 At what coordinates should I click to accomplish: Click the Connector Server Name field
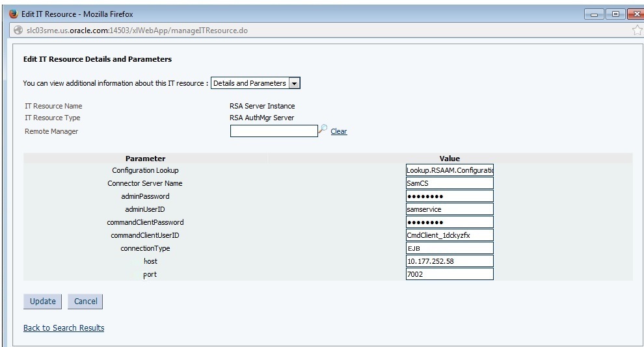coord(449,183)
